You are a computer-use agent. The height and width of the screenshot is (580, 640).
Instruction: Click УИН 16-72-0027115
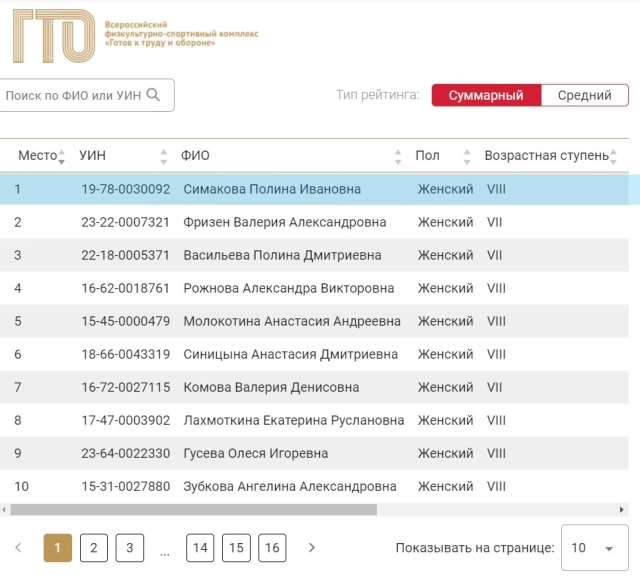point(125,387)
